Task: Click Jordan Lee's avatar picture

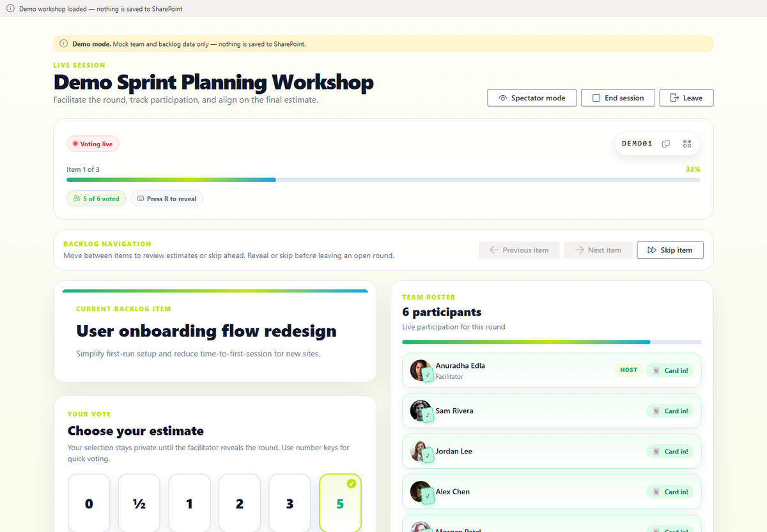Action: (x=420, y=451)
